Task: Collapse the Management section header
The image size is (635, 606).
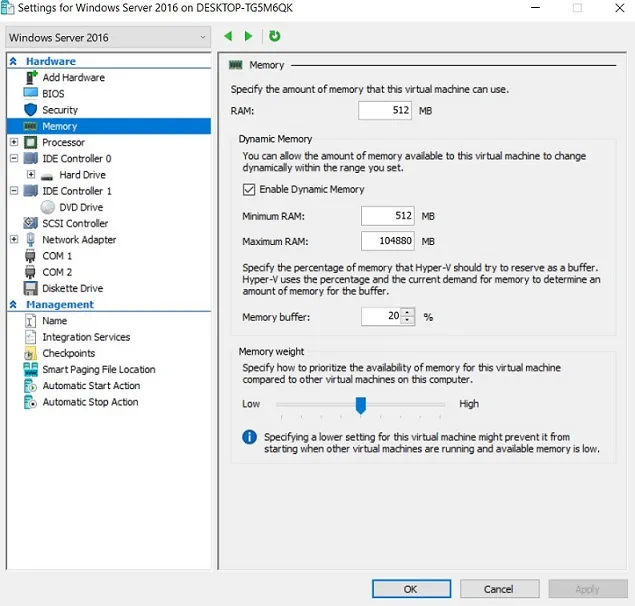Action: click(x=13, y=305)
